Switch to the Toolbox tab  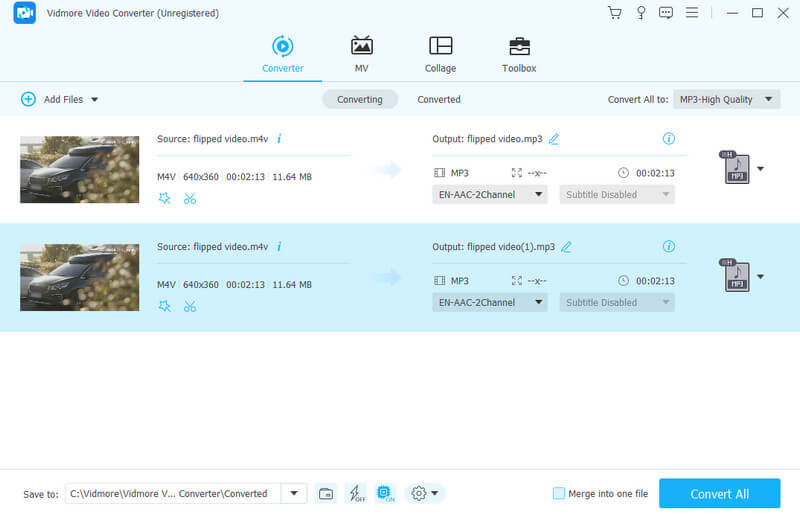pyautogui.click(x=519, y=54)
